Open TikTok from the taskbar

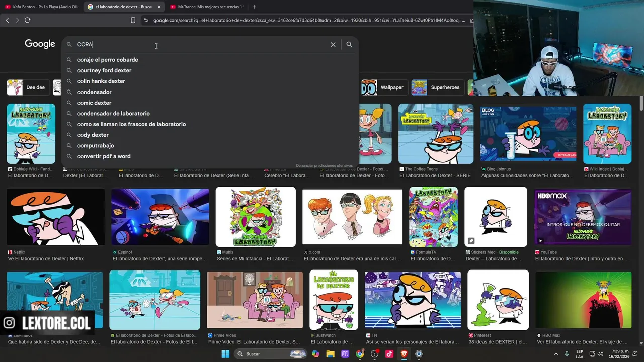click(389, 354)
